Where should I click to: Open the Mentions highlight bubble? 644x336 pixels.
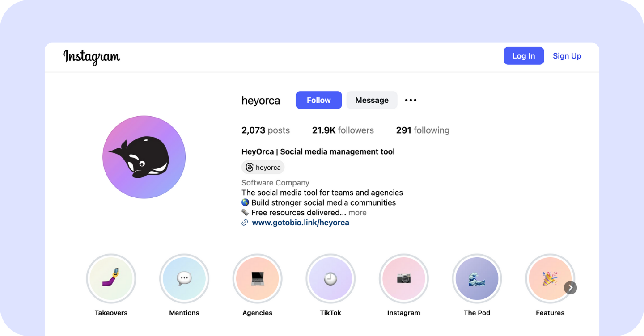[184, 279]
